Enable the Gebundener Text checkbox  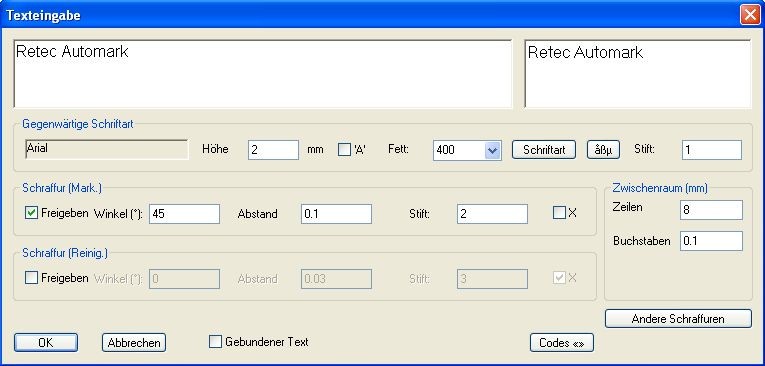[215, 342]
